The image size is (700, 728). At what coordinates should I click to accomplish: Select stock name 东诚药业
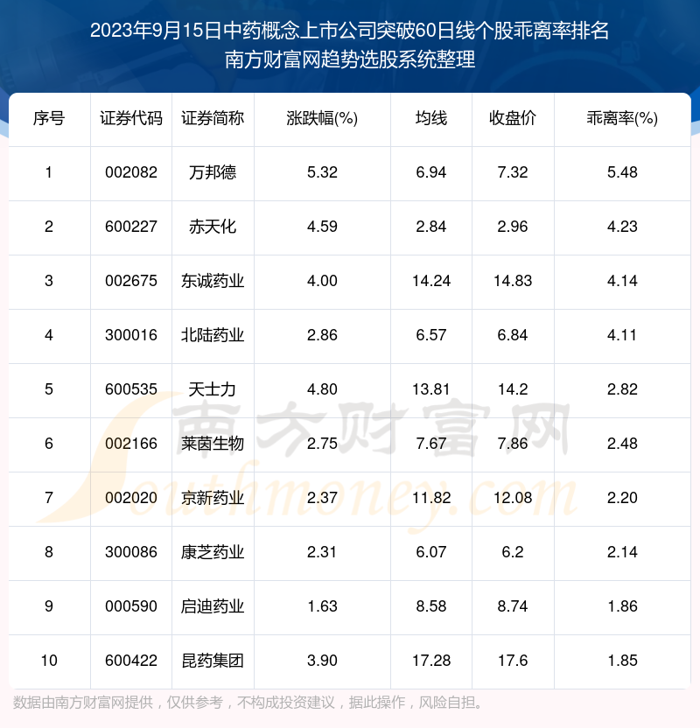coord(213,281)
